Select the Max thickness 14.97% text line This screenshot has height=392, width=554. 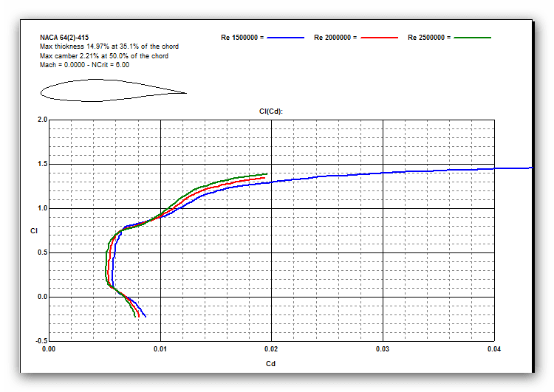(x=109, y=47)
